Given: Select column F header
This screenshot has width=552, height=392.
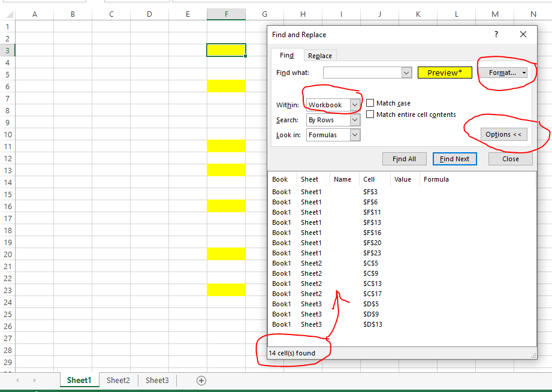Looking at the screenshot, I should (226, 14).
